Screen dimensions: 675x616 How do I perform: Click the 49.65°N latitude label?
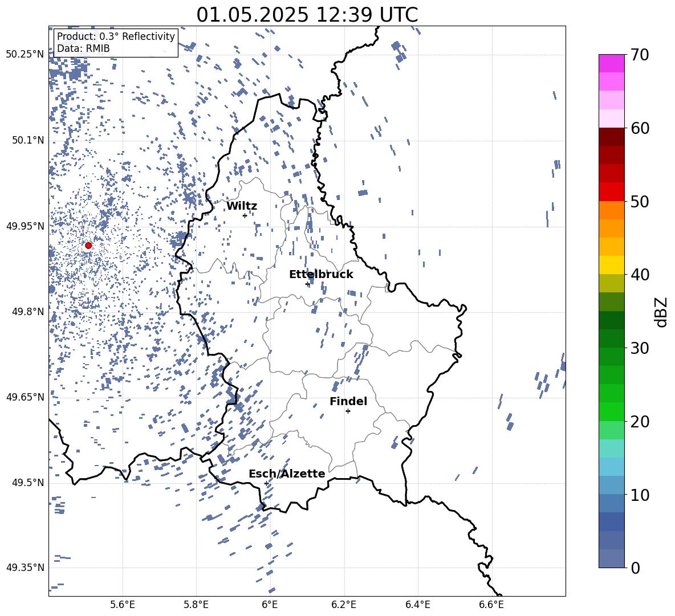pos(25,397)
